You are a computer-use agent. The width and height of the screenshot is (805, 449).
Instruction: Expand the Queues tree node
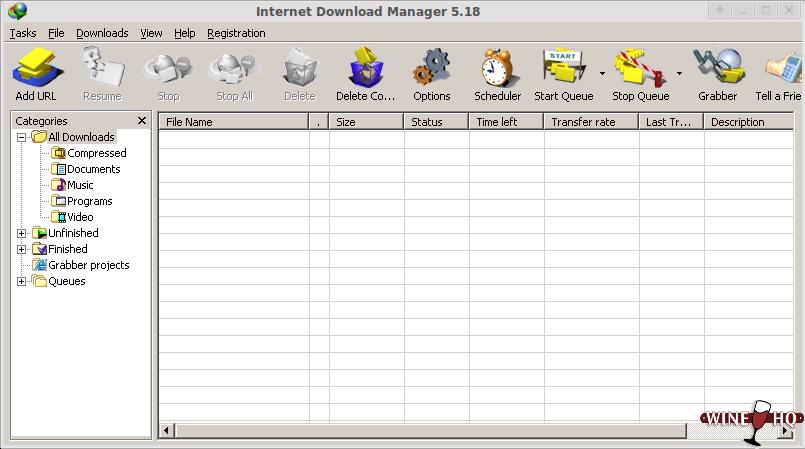22,281
